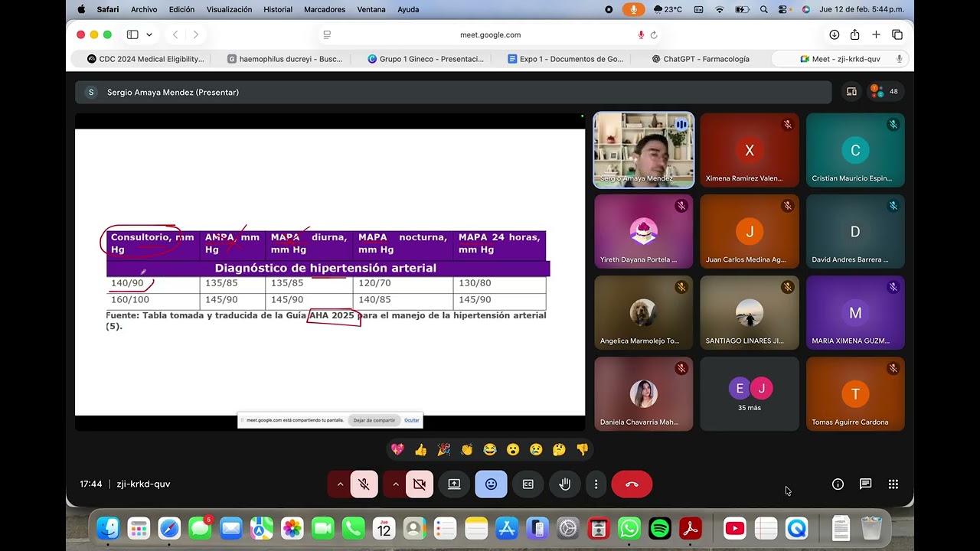Open Safari downloads icon

(x=835, y=34)
